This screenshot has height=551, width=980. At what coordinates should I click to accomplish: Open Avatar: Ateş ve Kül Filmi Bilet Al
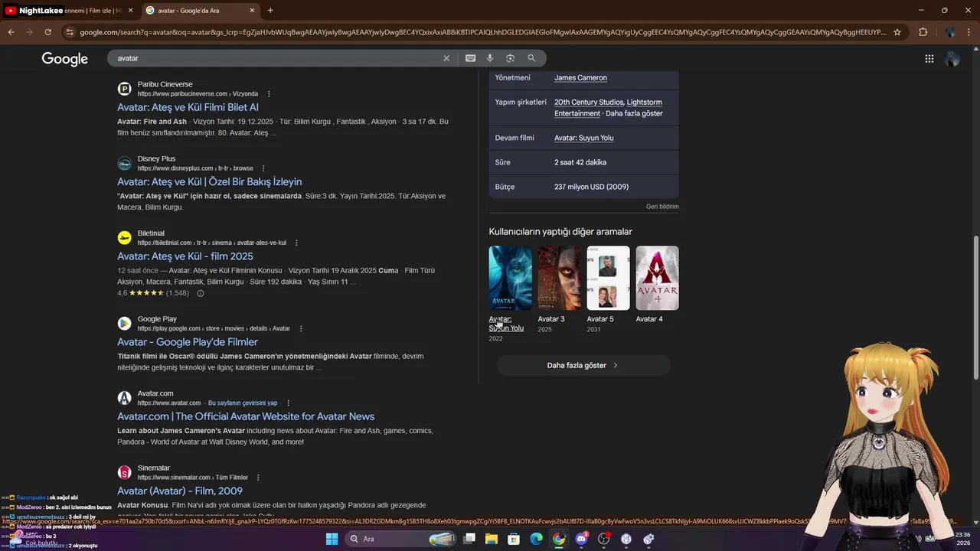(188, 107)
